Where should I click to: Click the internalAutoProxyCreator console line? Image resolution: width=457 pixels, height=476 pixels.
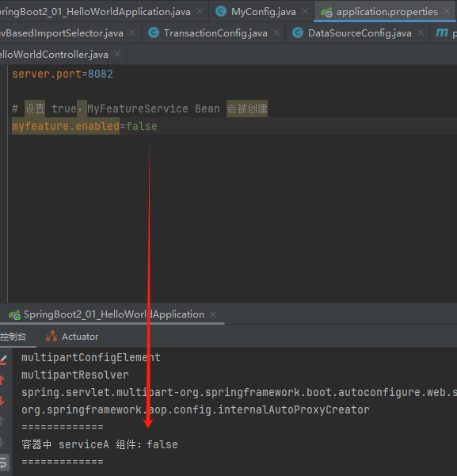pyautogui.click(x=196, y=410)
